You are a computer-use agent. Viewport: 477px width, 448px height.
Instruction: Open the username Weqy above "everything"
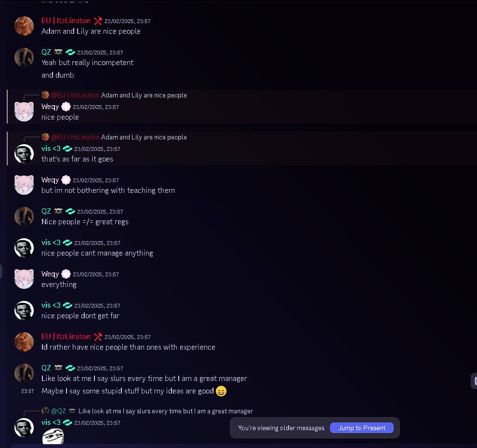coord(50,274)
